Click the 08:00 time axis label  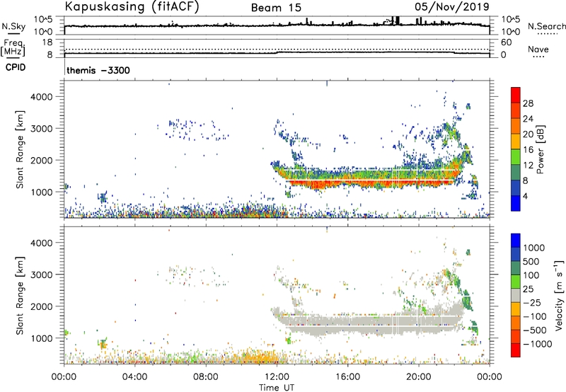point(206,377)
